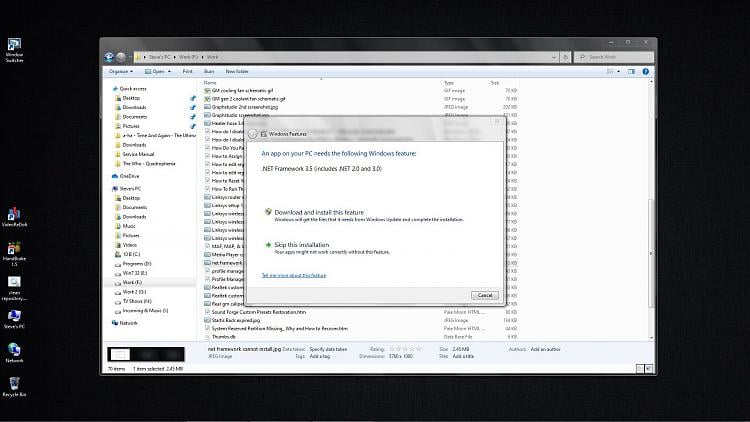The height and width of the screenshot is (422, 750).
Task: Click the breadcrumb arrow after Work (F:)
Action: pyautogui.click(x=202, y=57)
